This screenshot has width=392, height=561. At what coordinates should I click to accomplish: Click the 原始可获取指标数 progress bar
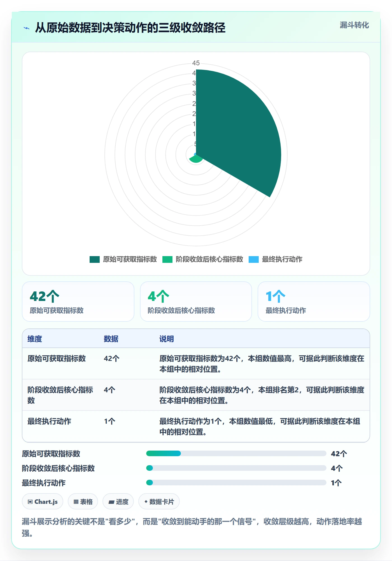tap(236, 453)
